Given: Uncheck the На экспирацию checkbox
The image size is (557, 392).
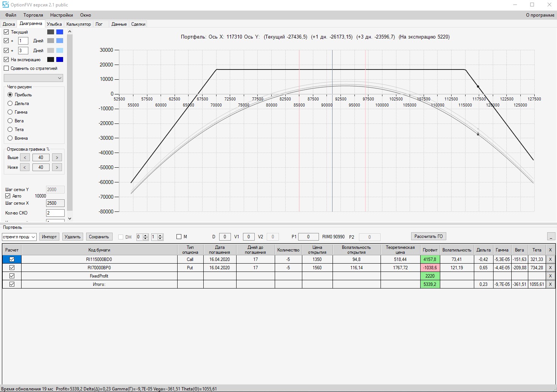Looking at the screenshot, I should [x=6, y=60].
